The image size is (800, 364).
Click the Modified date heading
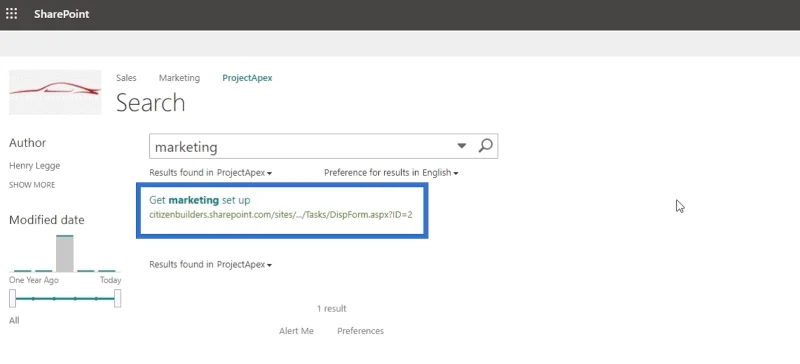[47, 220]
